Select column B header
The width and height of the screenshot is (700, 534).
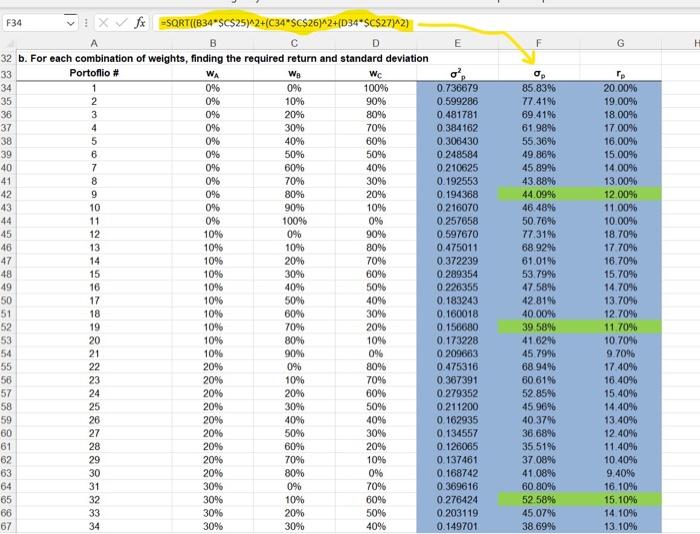pos(213,43)
